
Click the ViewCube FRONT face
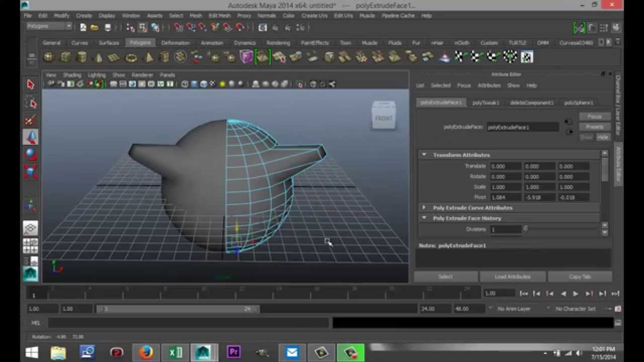383,118
